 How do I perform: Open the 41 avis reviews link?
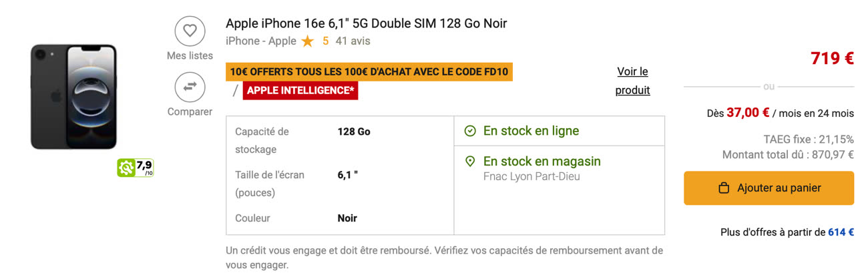point(353,41)
